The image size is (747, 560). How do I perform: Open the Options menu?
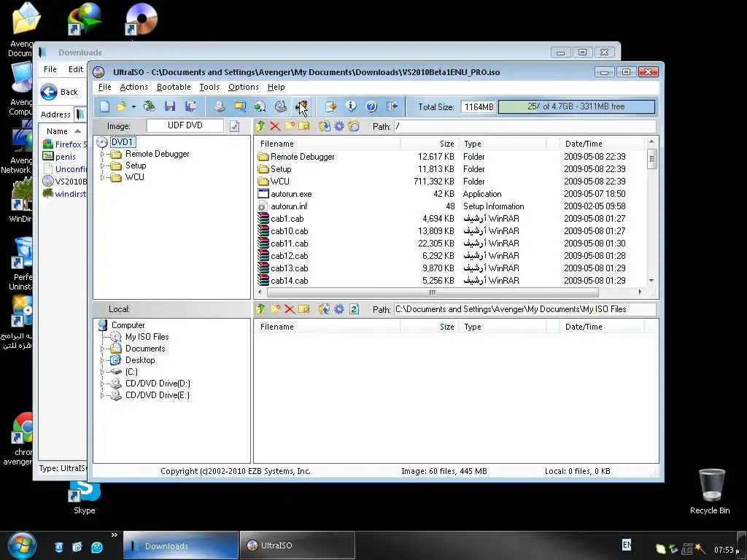[x=244, y=87]
